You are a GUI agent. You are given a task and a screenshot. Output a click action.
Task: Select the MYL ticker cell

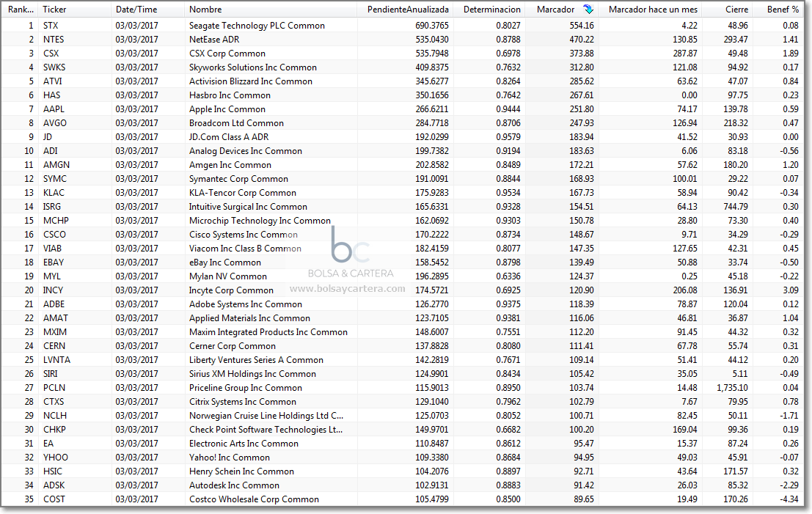click(x=51, y=276)
